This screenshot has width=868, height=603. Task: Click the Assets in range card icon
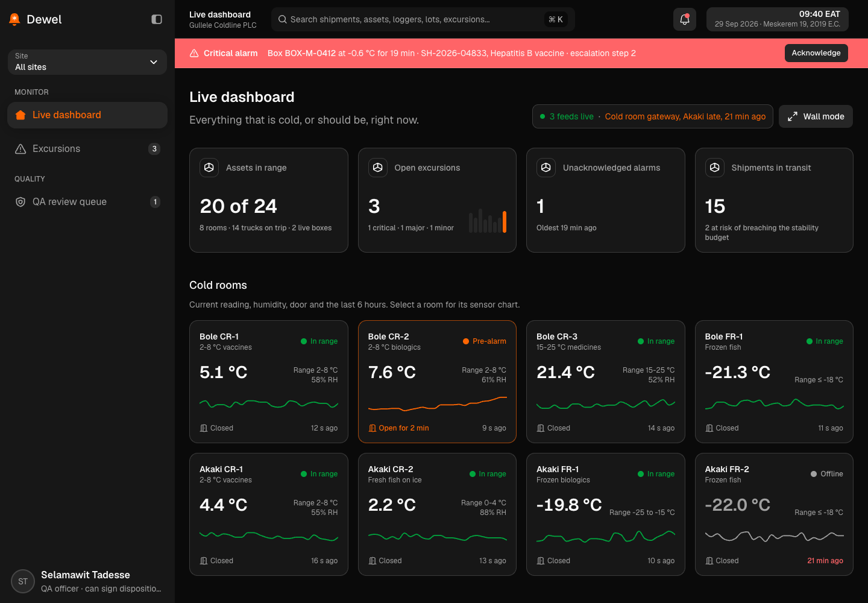point(209,168)
